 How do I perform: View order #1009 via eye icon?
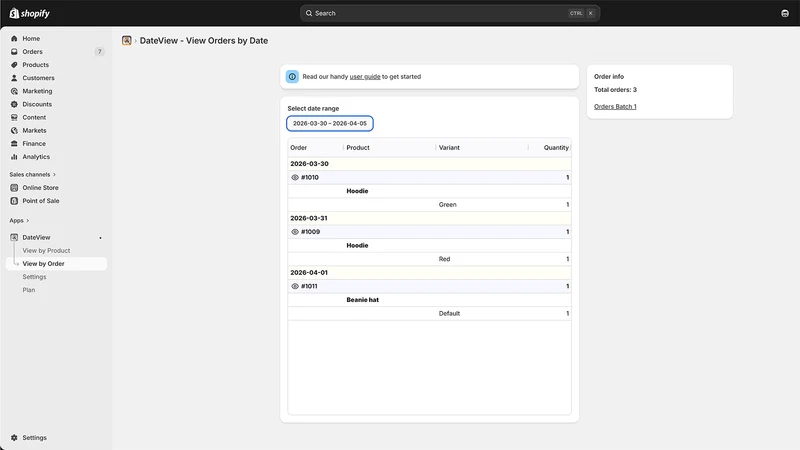295,232
